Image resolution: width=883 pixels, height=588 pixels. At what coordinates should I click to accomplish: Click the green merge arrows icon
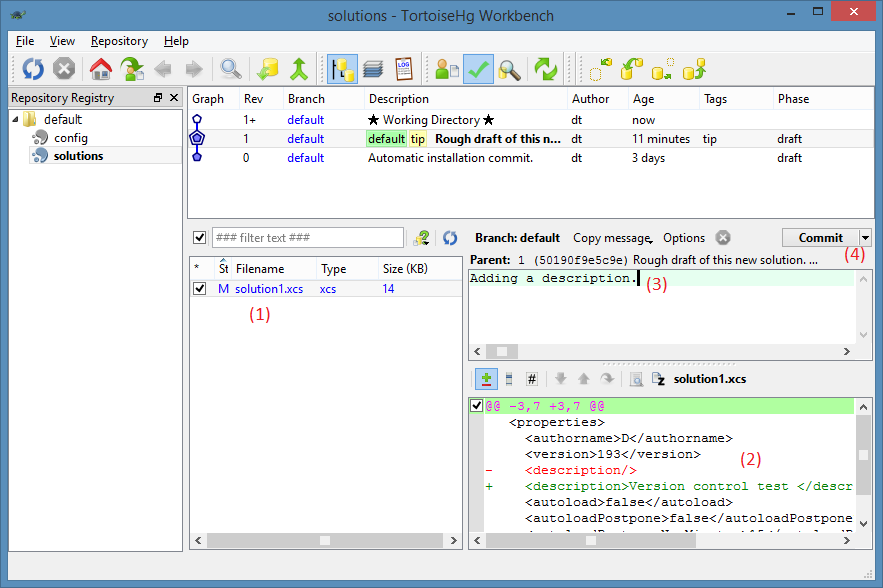coord(299,69)
